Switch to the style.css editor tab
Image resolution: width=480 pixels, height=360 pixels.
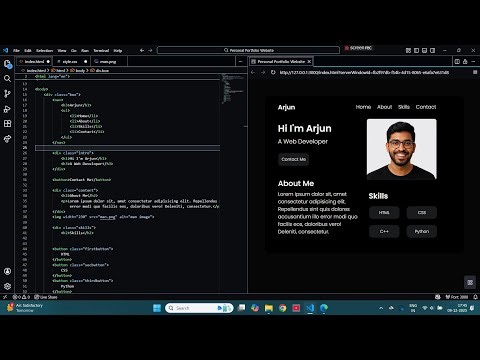72,62
